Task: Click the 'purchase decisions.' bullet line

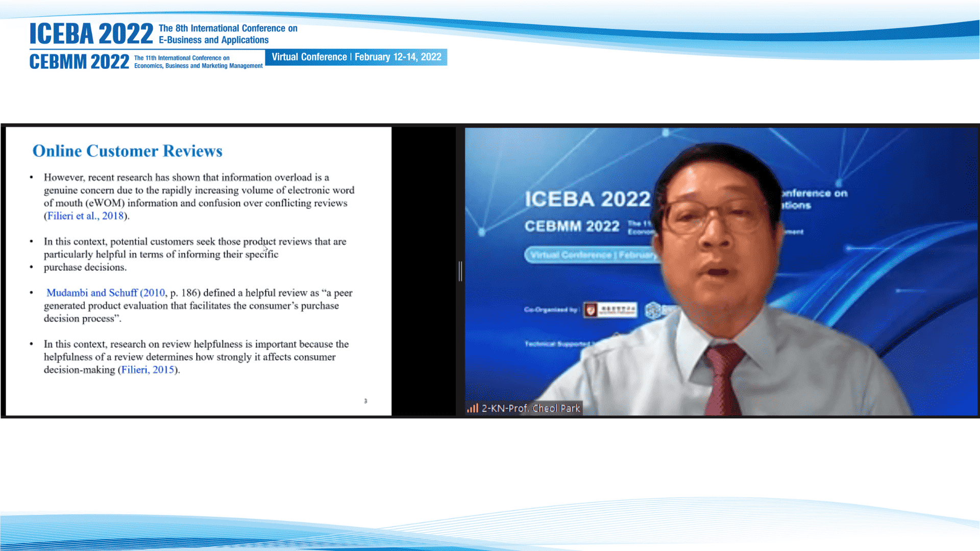Action: (x=85, y=267)
